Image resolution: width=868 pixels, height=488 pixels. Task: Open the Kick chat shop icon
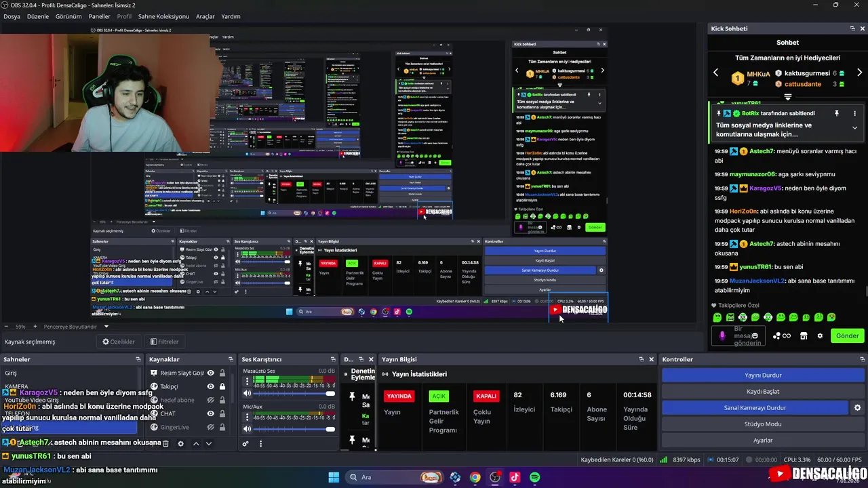pos(804,335)
